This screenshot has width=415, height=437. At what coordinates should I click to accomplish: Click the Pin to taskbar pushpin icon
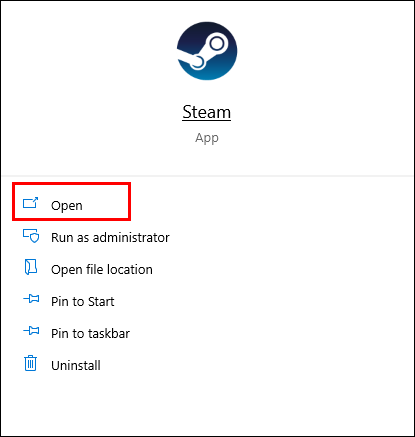[x=31, y=331]
